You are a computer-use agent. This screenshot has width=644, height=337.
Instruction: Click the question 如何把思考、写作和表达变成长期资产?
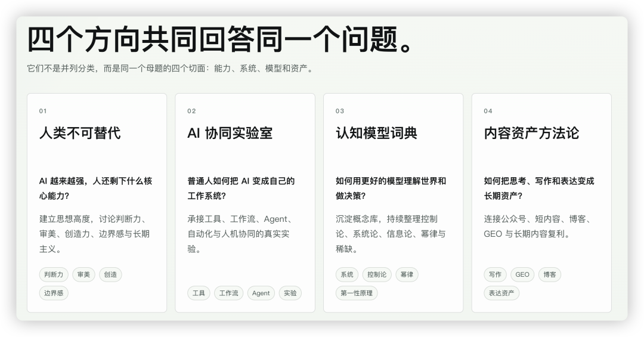pyautogui.click(x=539, y=188)
